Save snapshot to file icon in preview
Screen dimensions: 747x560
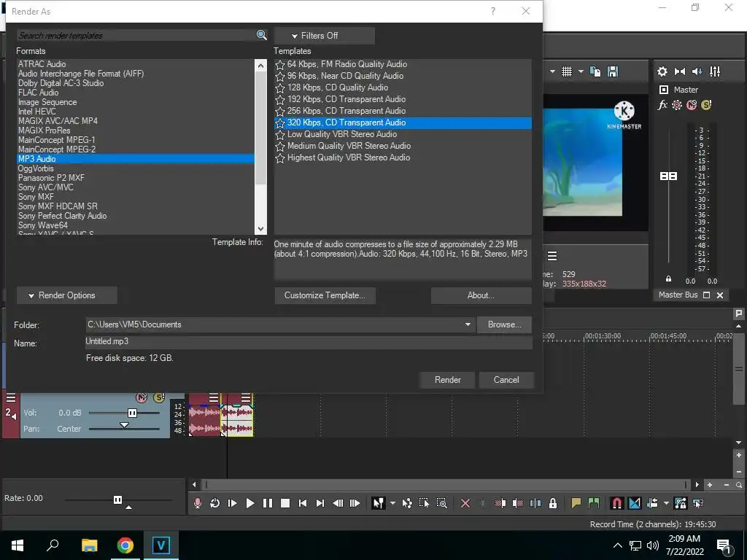pos(613,71)
